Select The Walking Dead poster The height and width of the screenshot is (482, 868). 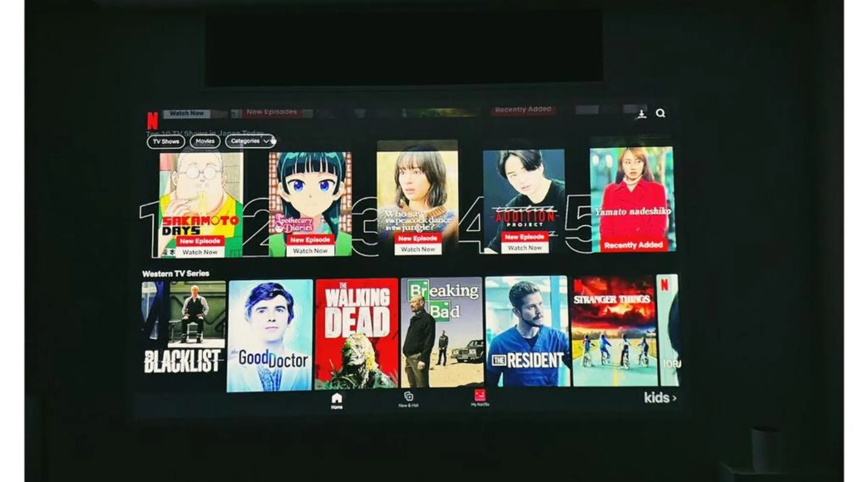point(357,334)
